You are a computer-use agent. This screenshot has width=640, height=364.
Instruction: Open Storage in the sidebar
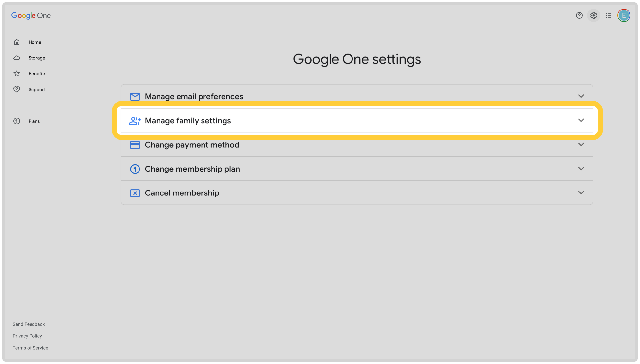coord(36,58)
